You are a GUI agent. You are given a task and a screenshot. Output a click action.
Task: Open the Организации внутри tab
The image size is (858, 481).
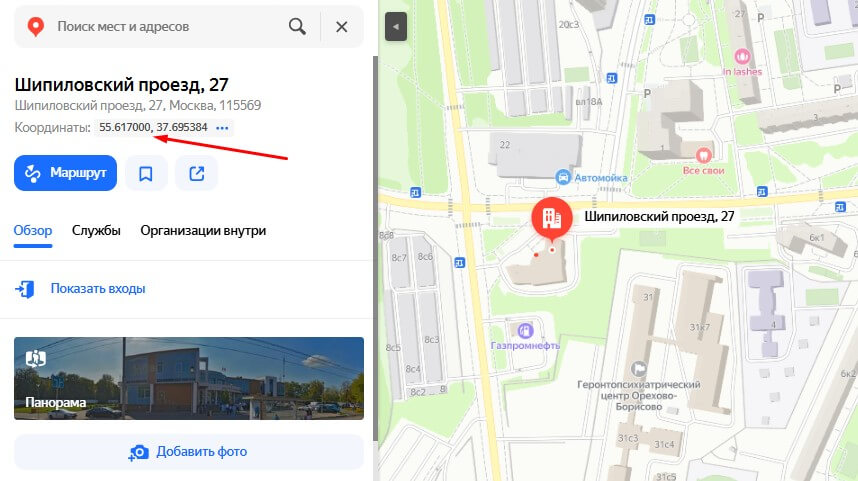coord(203,230)
